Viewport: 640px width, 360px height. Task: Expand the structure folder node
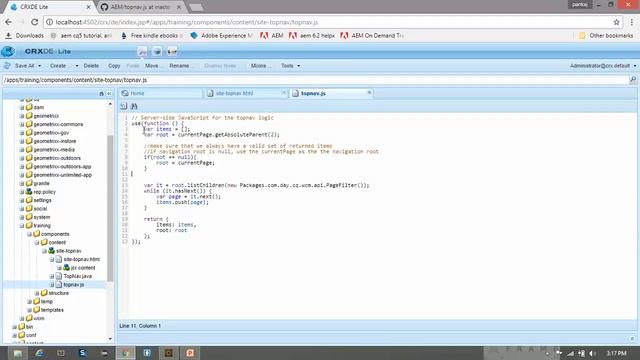pyautogui.click(x=37, y=293)
